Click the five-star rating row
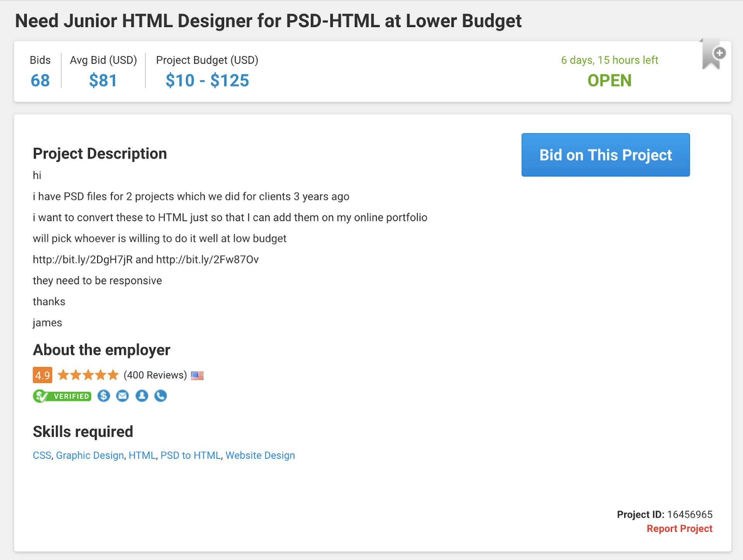 [87, 375]
